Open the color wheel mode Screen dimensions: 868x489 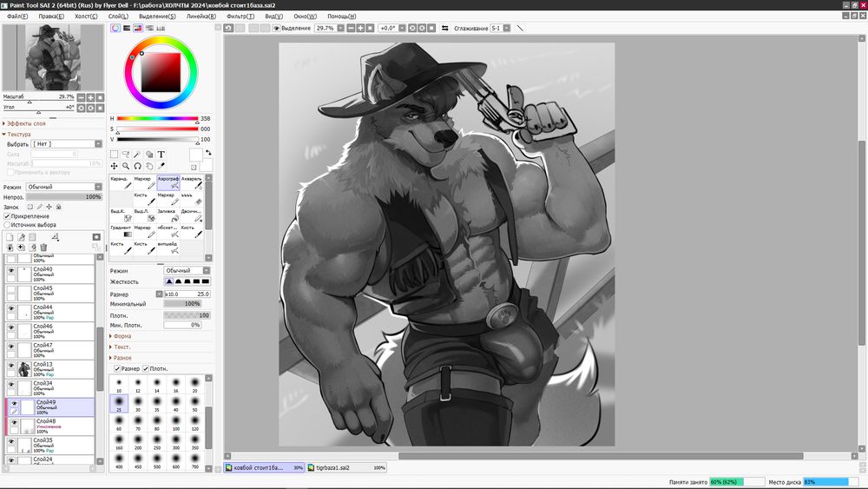(115, 28)
